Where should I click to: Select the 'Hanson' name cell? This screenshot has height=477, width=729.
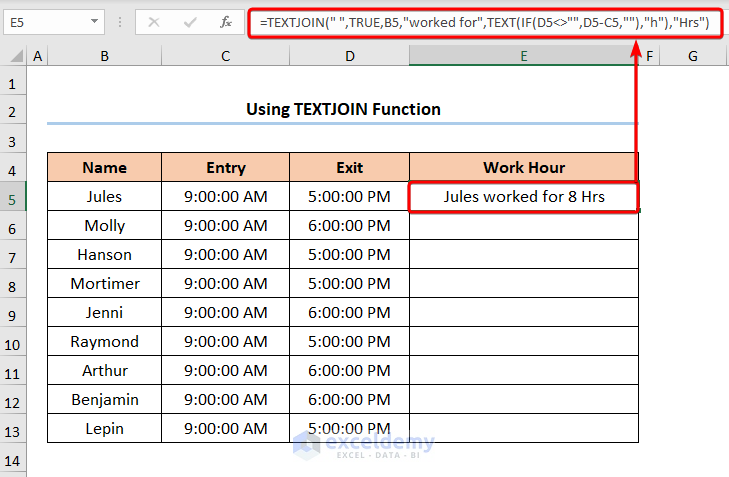(105, 254)
